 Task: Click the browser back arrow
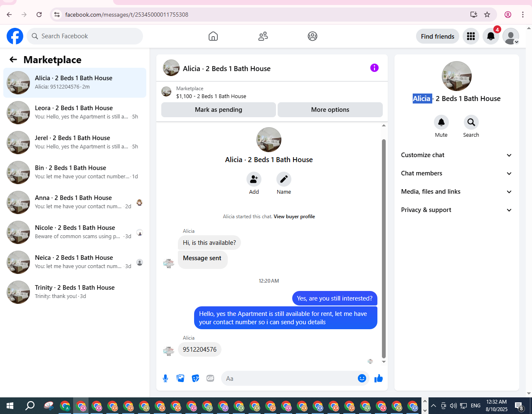click(9, 15)
